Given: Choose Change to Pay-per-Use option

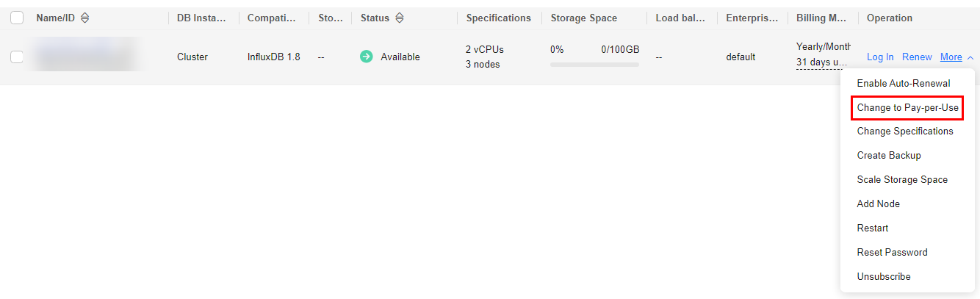Looking at the screenshot, I should click(x=907, y=107).
